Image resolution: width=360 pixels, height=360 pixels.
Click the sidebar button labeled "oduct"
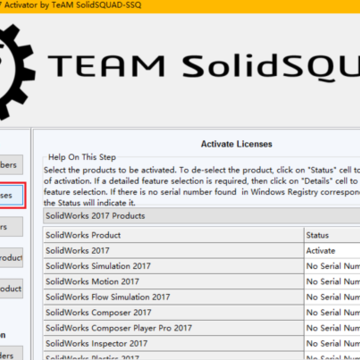coord(12,289)
